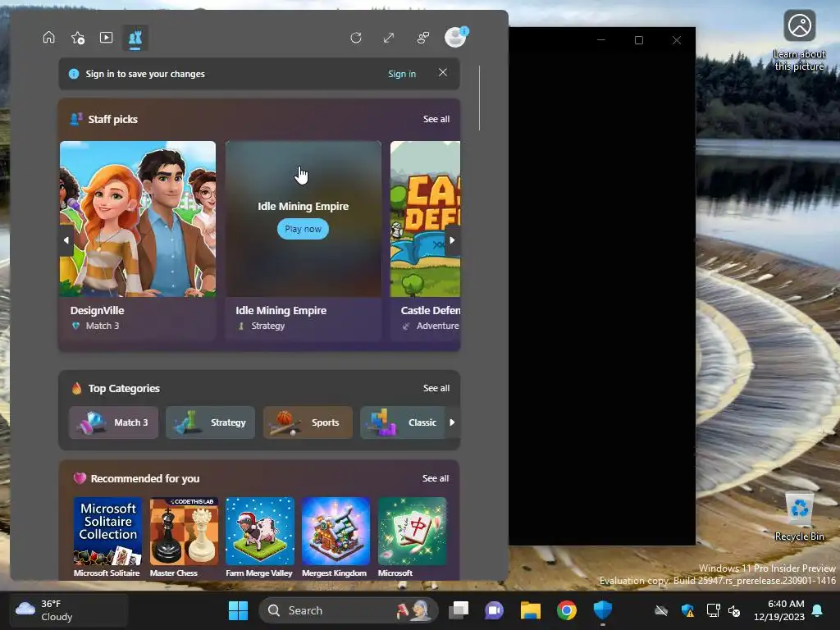Click Play now for Idle Mining Empire
This screenshot has width=840, height=630.
tap(303, 229)
